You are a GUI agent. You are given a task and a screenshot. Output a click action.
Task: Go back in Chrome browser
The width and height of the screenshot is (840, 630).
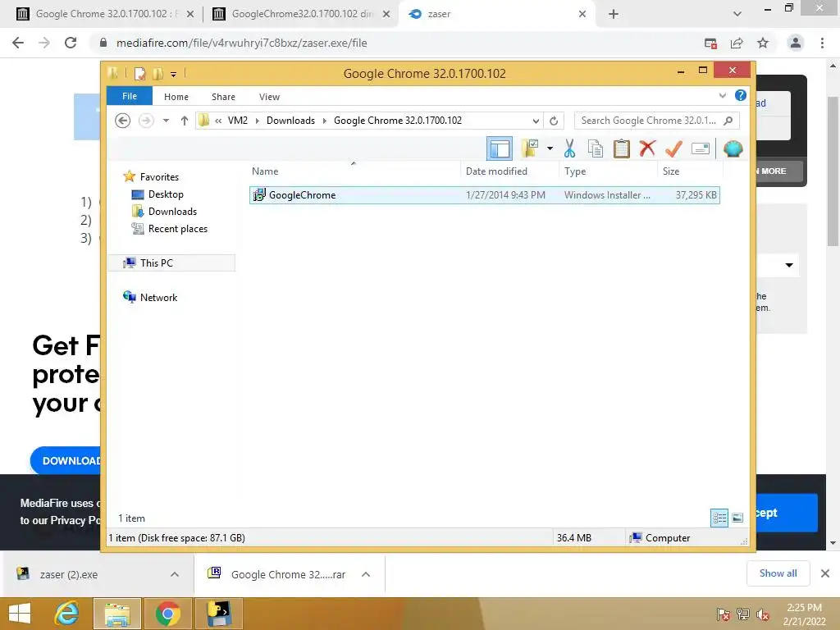tap(18, 43)
